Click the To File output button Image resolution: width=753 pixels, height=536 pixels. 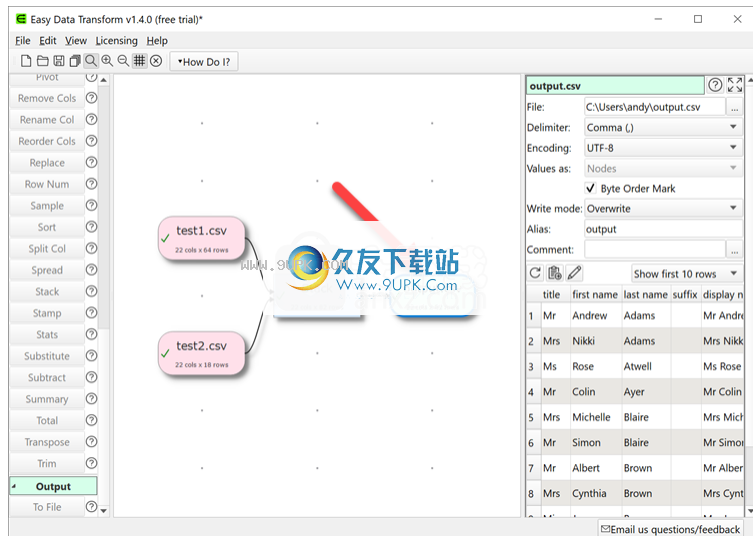click(47, 507)
